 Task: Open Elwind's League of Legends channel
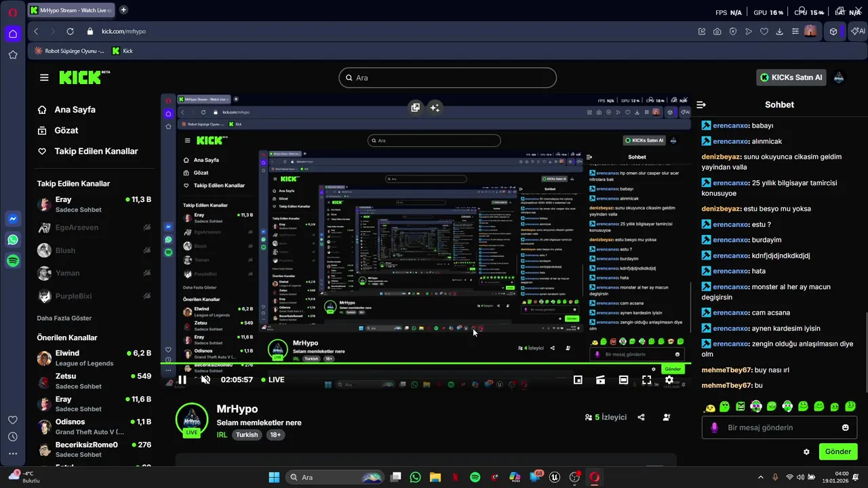(x=94, y=358)
